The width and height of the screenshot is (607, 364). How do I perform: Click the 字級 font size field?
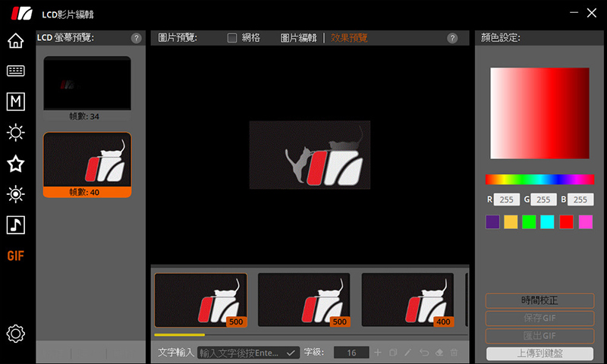point(351,353)
